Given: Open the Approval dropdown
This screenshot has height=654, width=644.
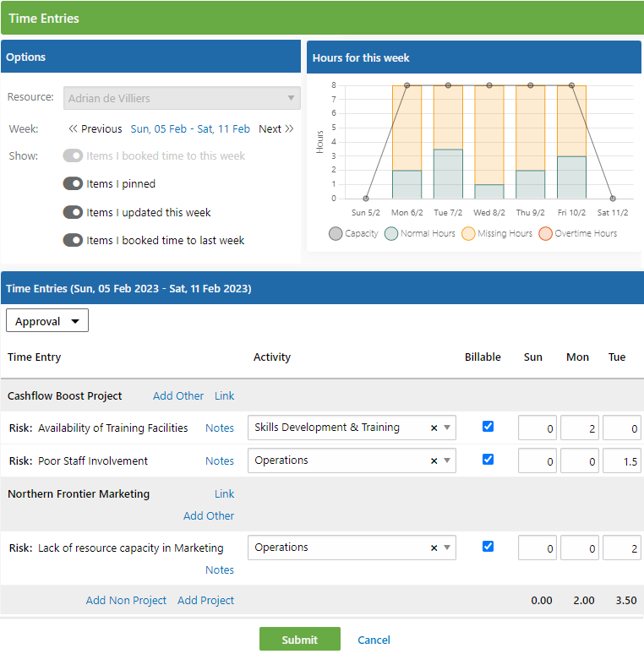Looking at the screenshot, I should (47, 320).
